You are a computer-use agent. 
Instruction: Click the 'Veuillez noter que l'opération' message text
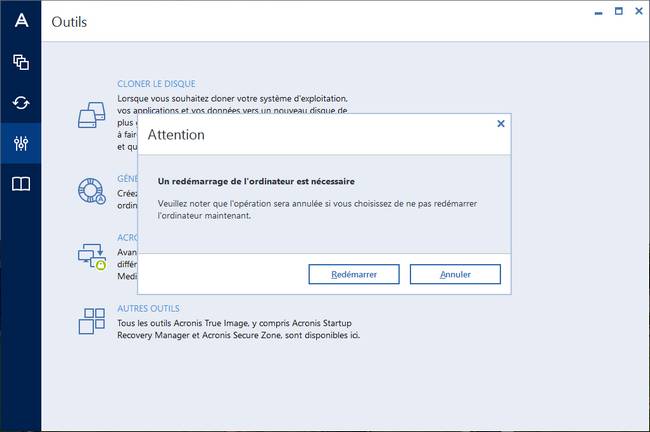(x=317, y=209)
